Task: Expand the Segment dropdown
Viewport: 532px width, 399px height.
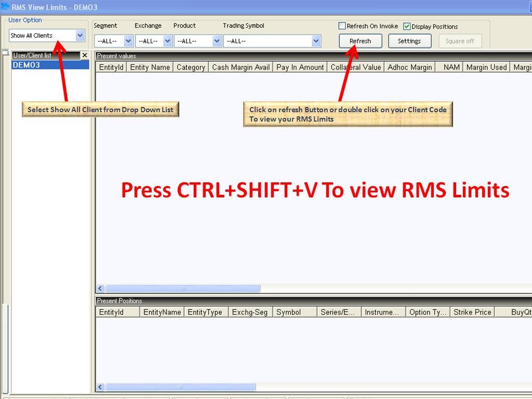Action: tap(128, 41)
